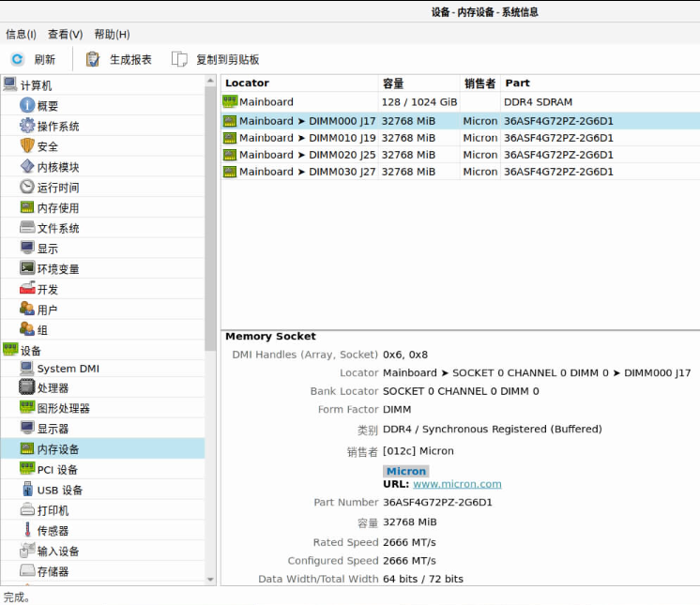Select the 传感器 sensors icon

[27, 531]
